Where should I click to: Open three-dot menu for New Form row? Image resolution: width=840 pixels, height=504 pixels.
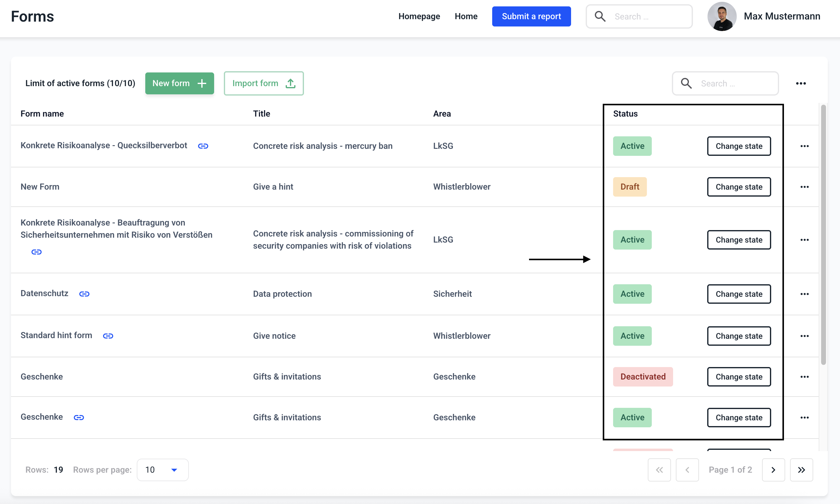(804, 187)
